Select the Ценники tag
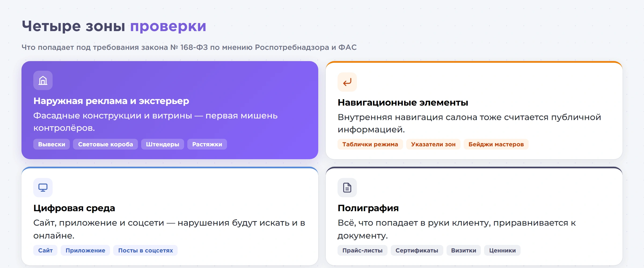This screenshot has height=268, width=644. point(502,250)
